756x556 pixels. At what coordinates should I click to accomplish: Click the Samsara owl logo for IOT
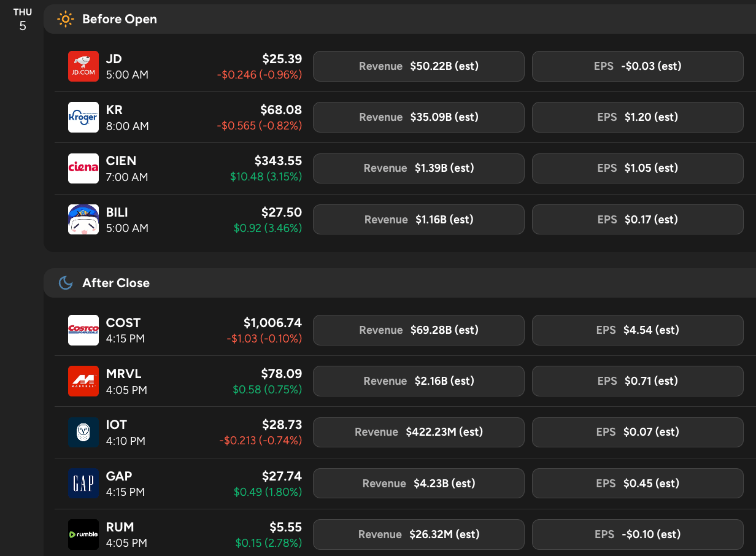pos(83,432)
